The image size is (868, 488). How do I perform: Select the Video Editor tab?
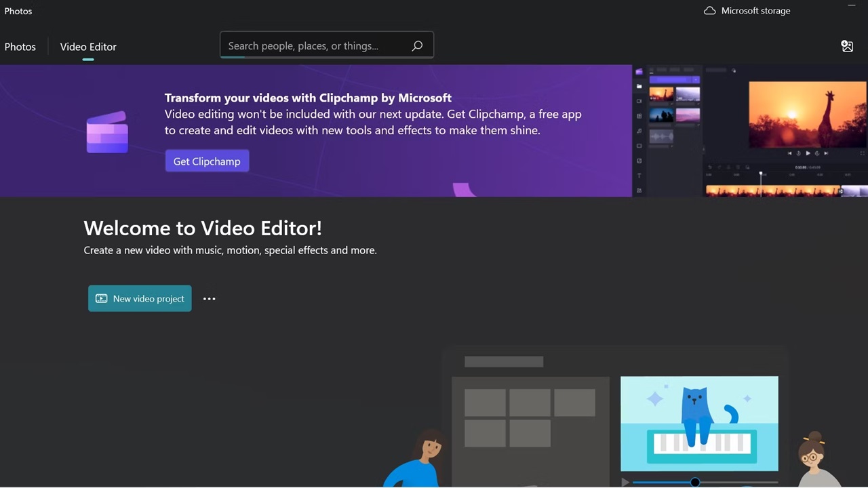point(88,47)
